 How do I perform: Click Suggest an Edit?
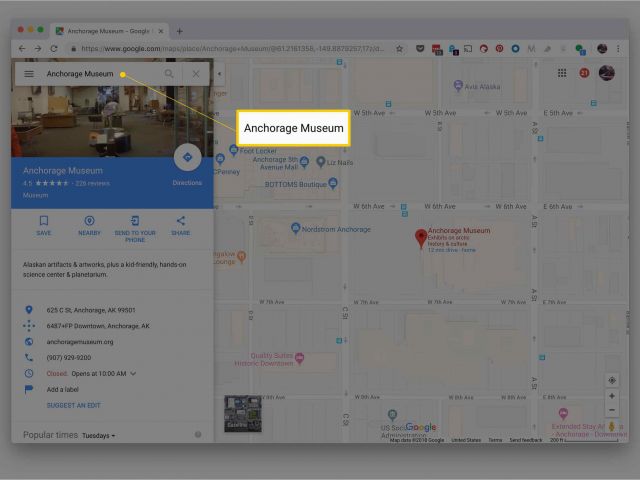tap(73, 405)
